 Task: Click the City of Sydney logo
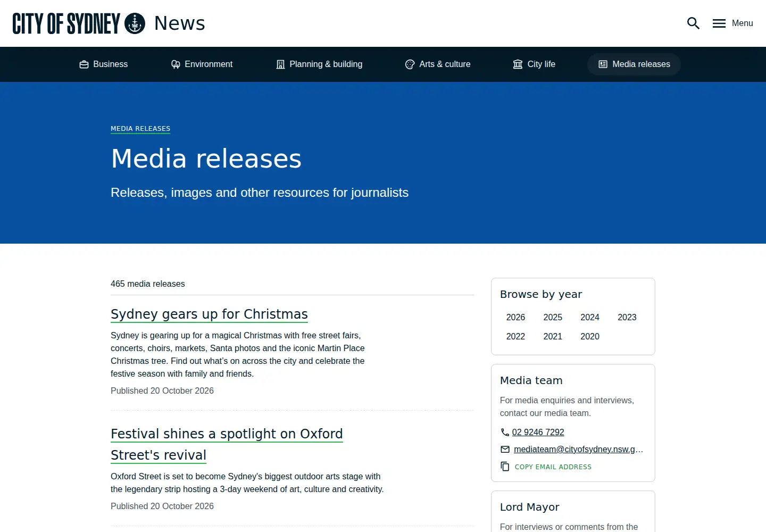click(79, 23)
